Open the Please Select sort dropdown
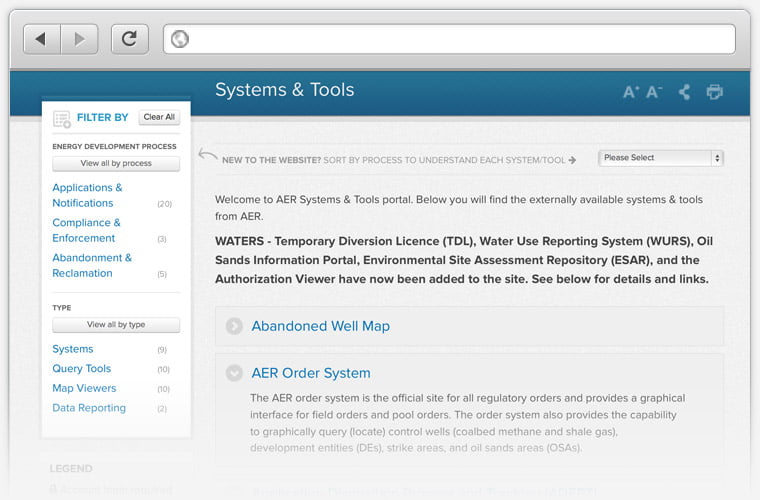The height and width of the screenshot is (500, 760). (x=661, y=158)
